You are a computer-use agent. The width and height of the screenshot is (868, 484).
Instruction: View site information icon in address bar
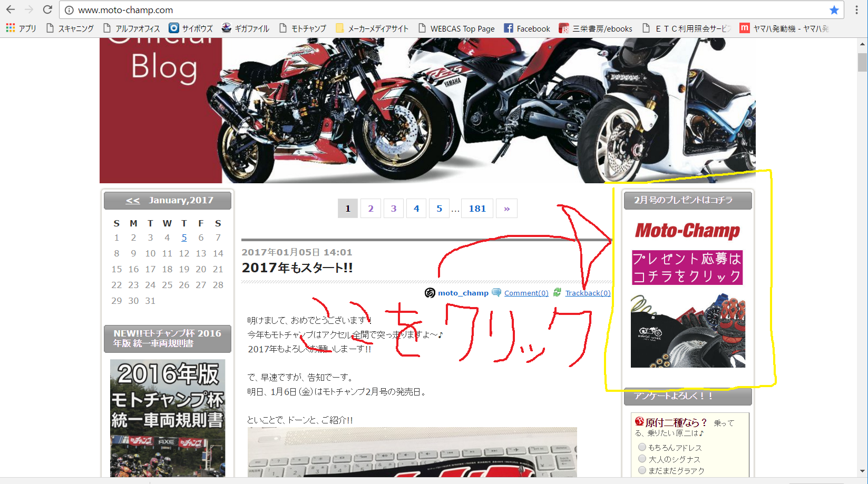[69, 10]
